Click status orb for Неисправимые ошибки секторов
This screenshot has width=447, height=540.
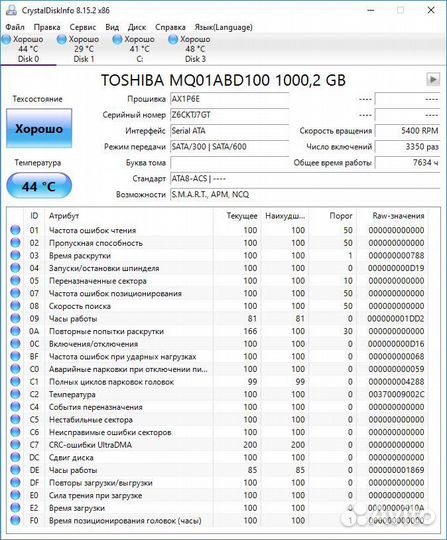click(15, 432)
